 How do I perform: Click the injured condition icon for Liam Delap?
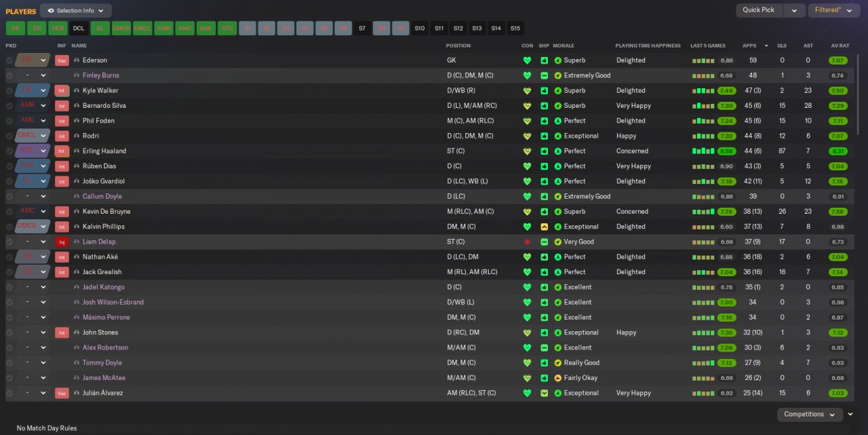[x=527, y=242]
